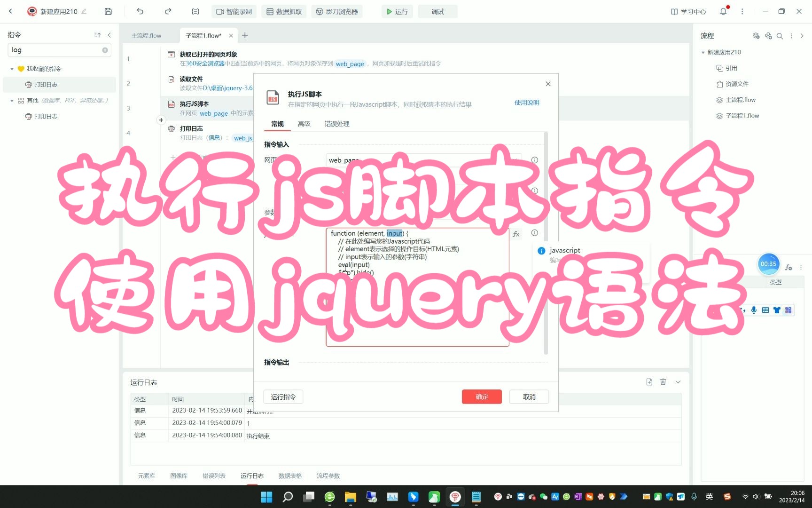Click the undo arrow icon
The height and width of the screenshot is (508, 812).
140,11
